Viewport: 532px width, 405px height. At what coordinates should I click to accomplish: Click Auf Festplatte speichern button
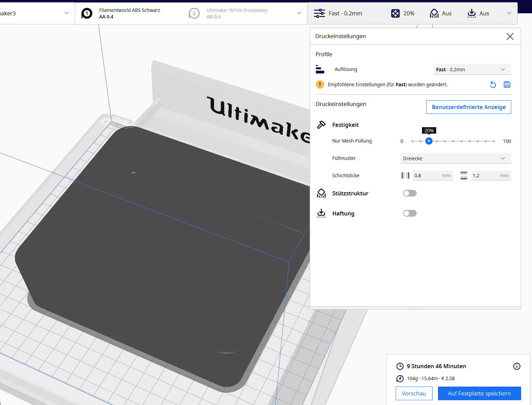click(x=479, y=393)
